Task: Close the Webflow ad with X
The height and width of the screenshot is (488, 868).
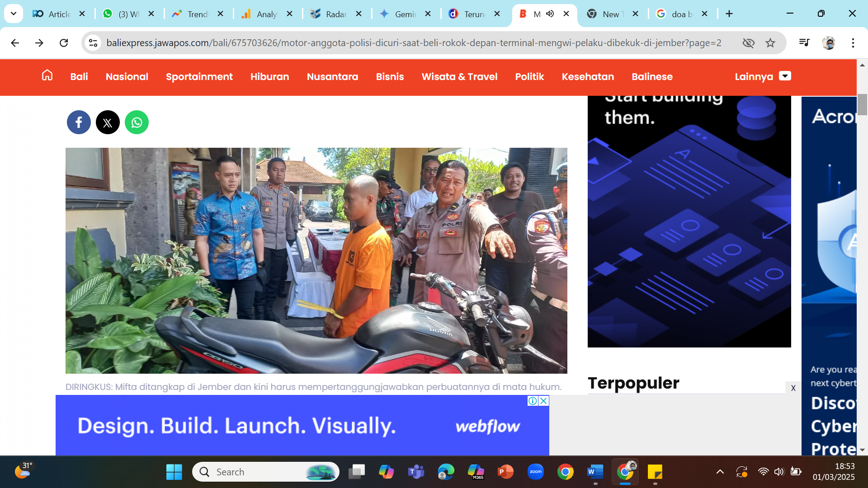Action: tap(544, 401)
